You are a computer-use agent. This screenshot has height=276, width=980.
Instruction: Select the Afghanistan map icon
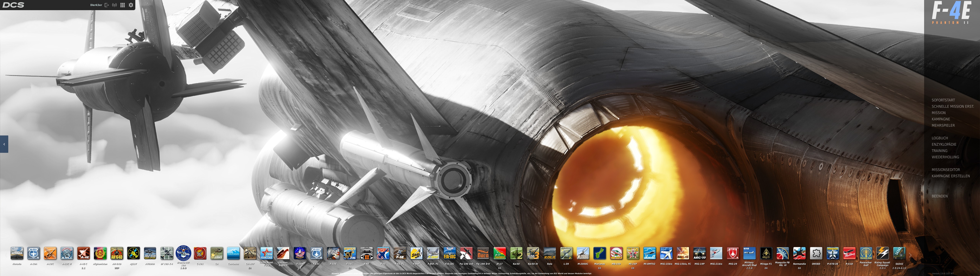100,253
